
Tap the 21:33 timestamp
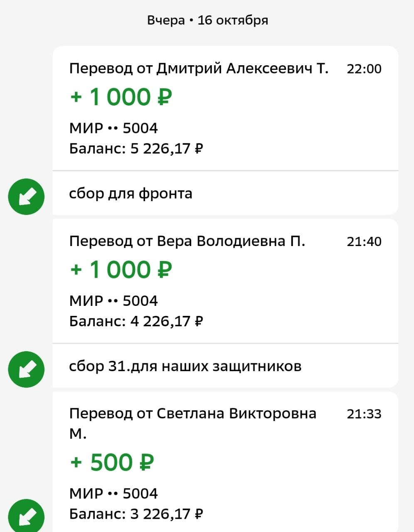click(x=364, y=414)
